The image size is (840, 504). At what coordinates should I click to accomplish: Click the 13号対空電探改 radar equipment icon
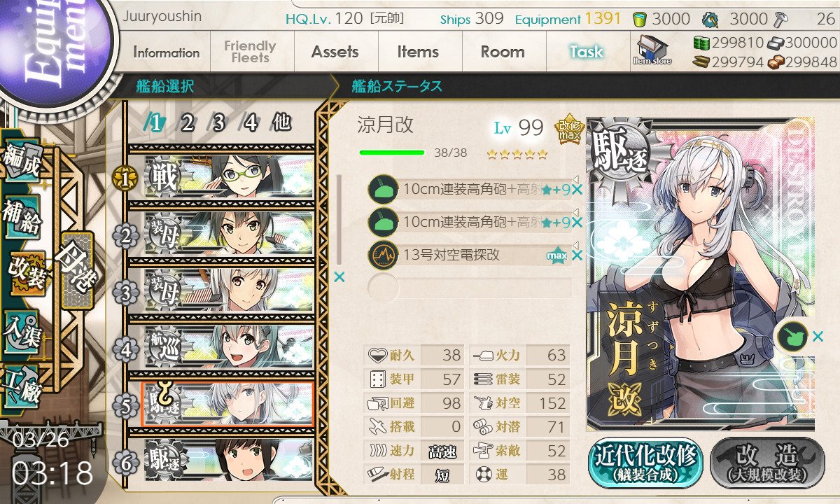point(383,255)
